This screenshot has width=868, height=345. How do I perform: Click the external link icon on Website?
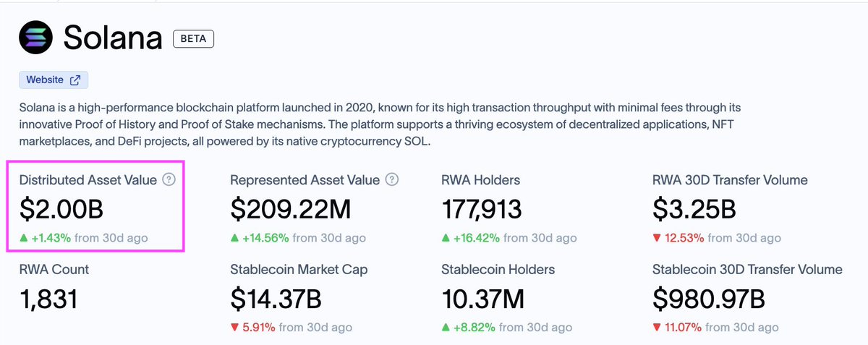(75, 80)
